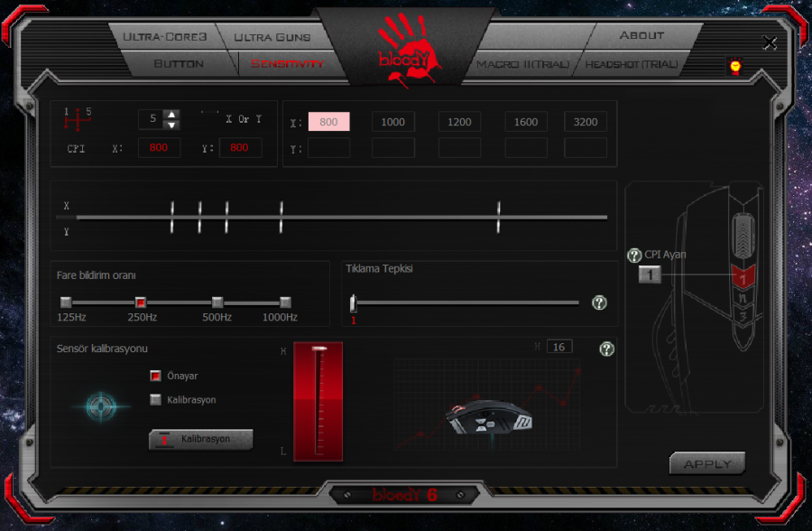The height and width of the screenshot is (531, 812).
Task: Click the Sensör kalibrasyonu label
Action: point(102,349)
